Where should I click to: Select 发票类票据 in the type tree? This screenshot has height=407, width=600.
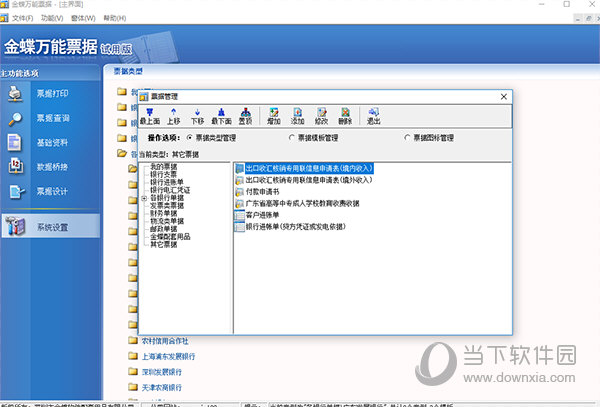[167, 206]
